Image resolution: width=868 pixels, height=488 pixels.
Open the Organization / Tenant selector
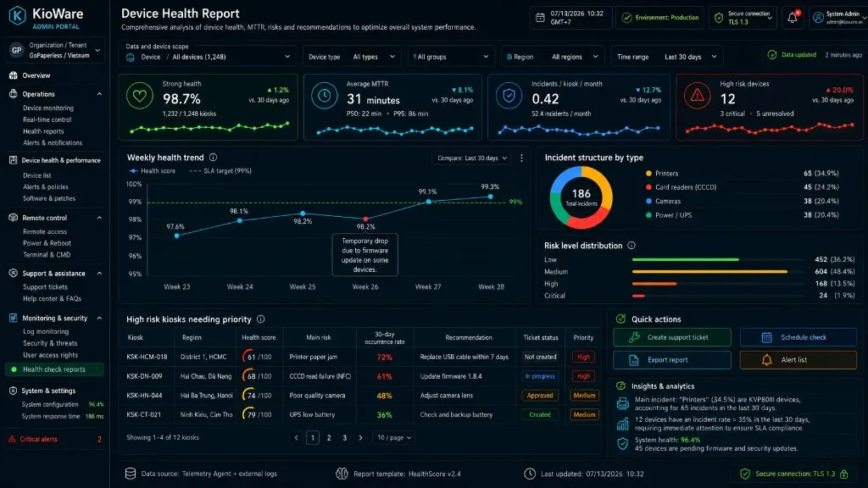click(54, 50)
